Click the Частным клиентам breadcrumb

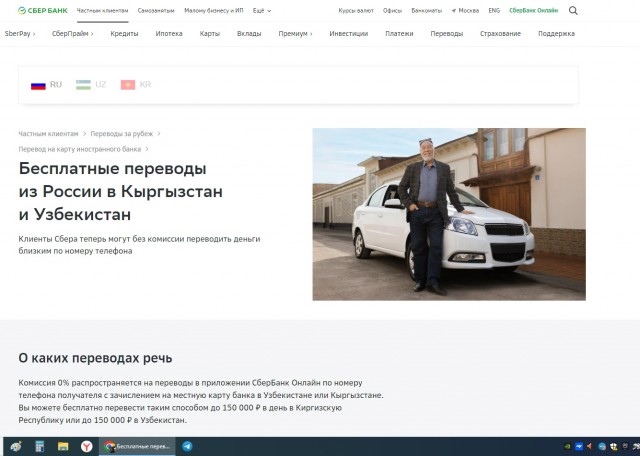(x=48, y=134)
